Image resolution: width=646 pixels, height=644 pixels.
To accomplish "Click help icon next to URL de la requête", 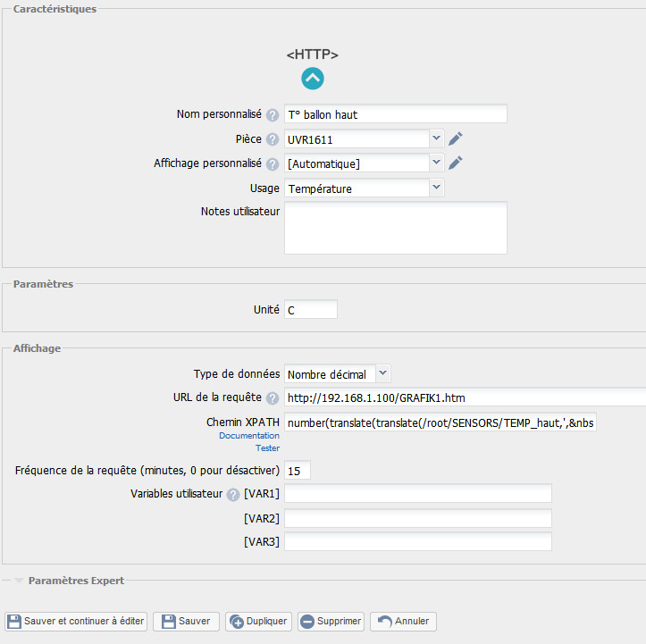I will coord(272,398).
